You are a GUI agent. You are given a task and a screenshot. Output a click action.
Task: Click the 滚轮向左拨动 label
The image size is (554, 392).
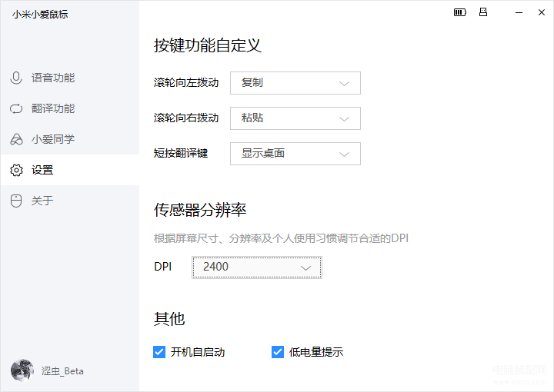[186, 82]
